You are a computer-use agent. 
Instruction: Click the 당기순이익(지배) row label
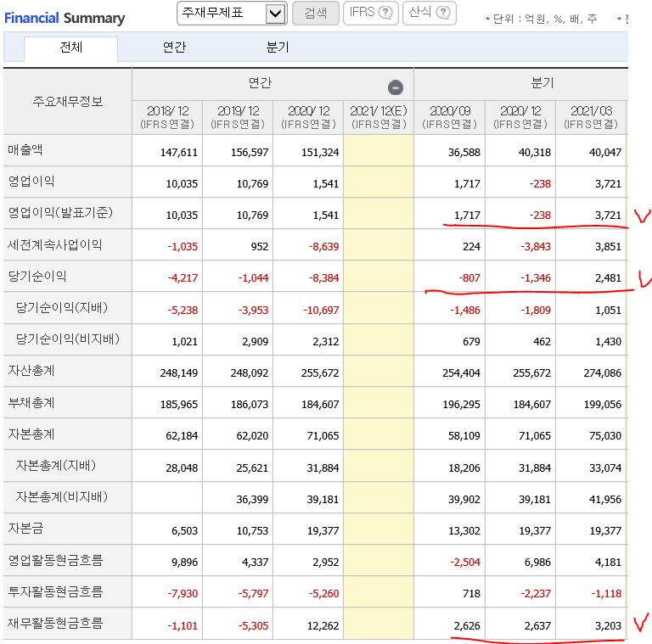[62, 307]
